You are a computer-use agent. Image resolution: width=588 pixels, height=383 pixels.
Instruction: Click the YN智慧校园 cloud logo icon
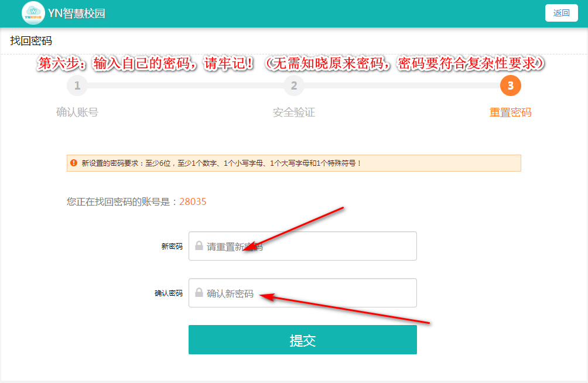point(33,13)
